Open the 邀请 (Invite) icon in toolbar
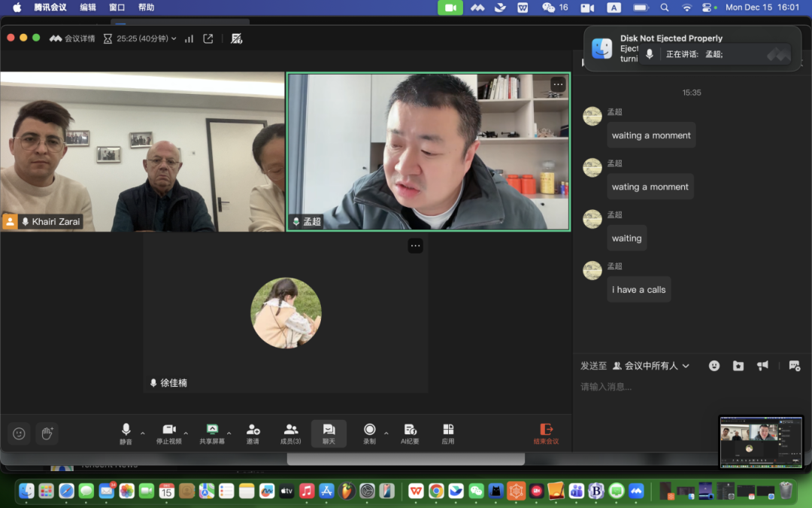The width and height of the screenshot is (812, 508). [253, 433]
